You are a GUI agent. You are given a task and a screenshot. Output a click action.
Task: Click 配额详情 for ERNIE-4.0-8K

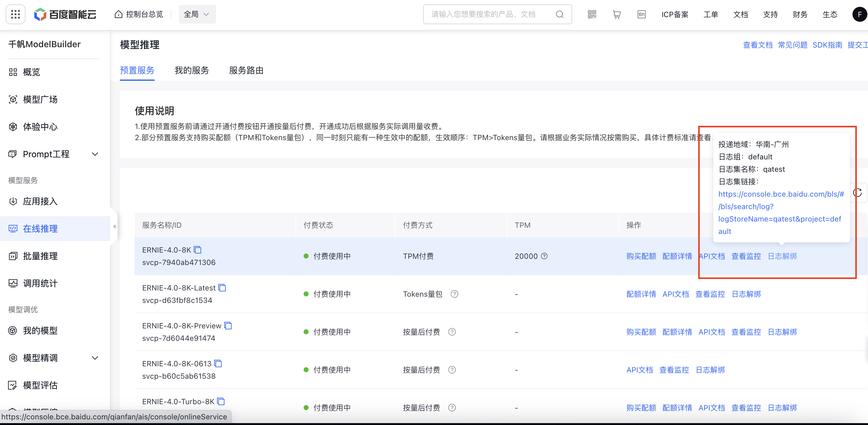677,256
